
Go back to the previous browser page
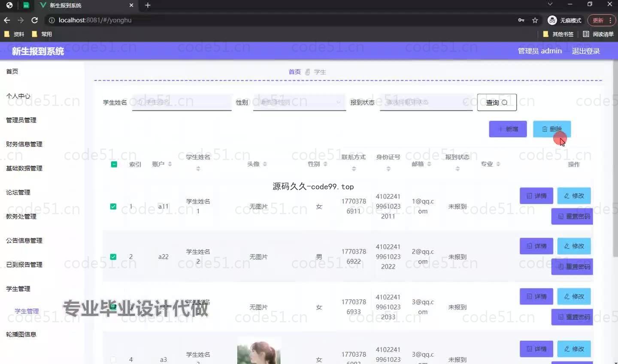[x=7, y=20]
